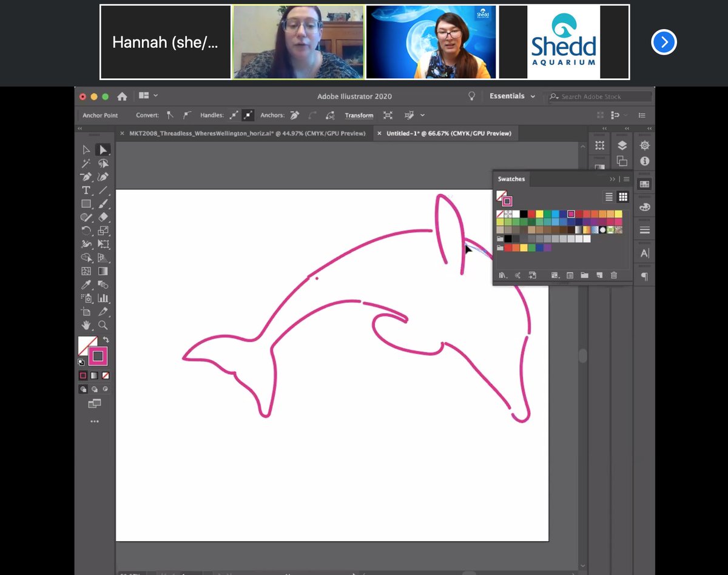The height and width of the screenshot is (575, 728).
Task: Open the Essentials workspace dropdown
Action: coord(513,96)
